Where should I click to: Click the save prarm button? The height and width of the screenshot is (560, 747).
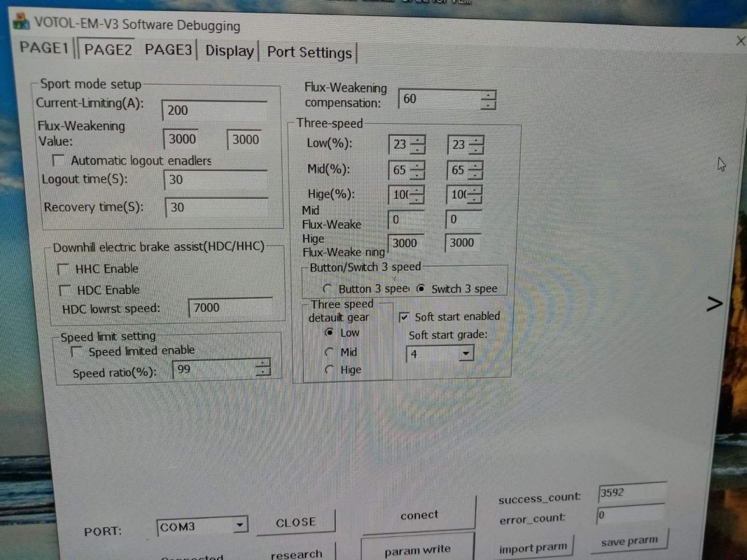(629, 541)
